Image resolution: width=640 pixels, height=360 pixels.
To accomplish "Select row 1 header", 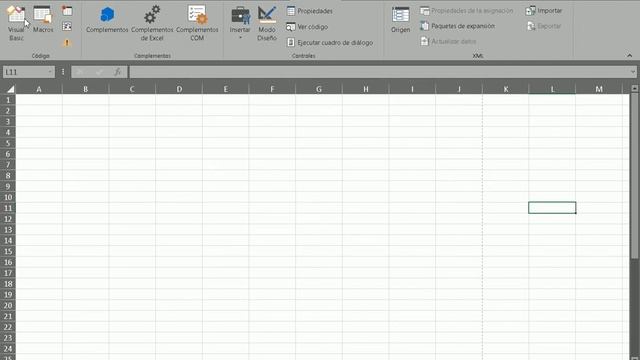I will (x=8, y=100).
